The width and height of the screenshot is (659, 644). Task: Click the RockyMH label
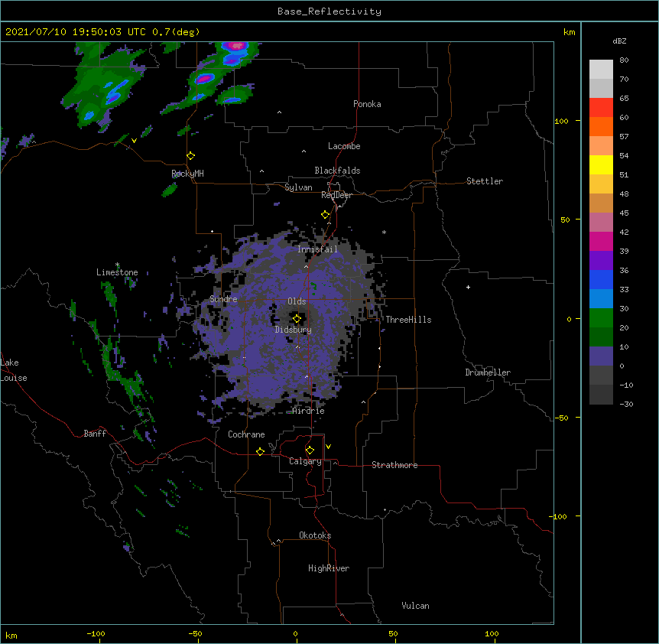pyautogui.click(x=187, y=174)
